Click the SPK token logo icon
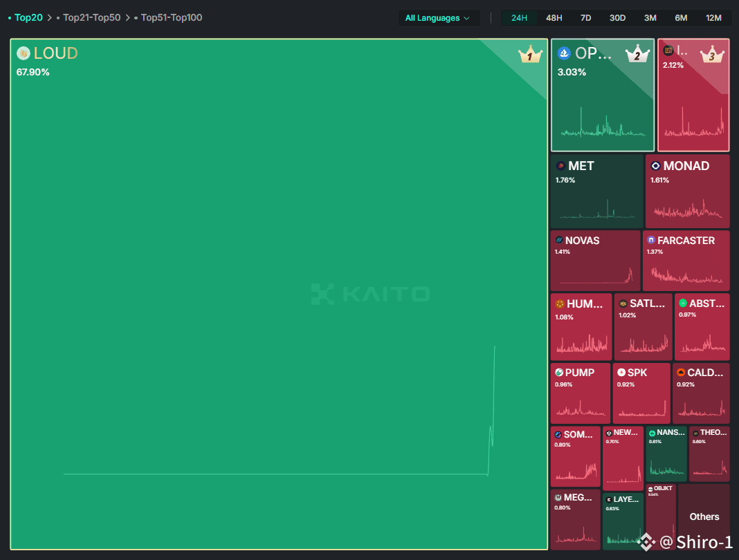 621,373
